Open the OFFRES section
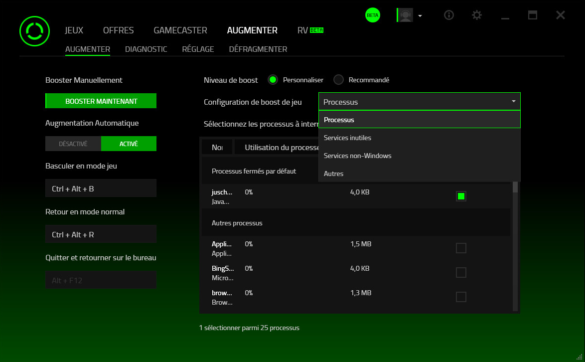585x362 pixels. [x=118, y=30]
